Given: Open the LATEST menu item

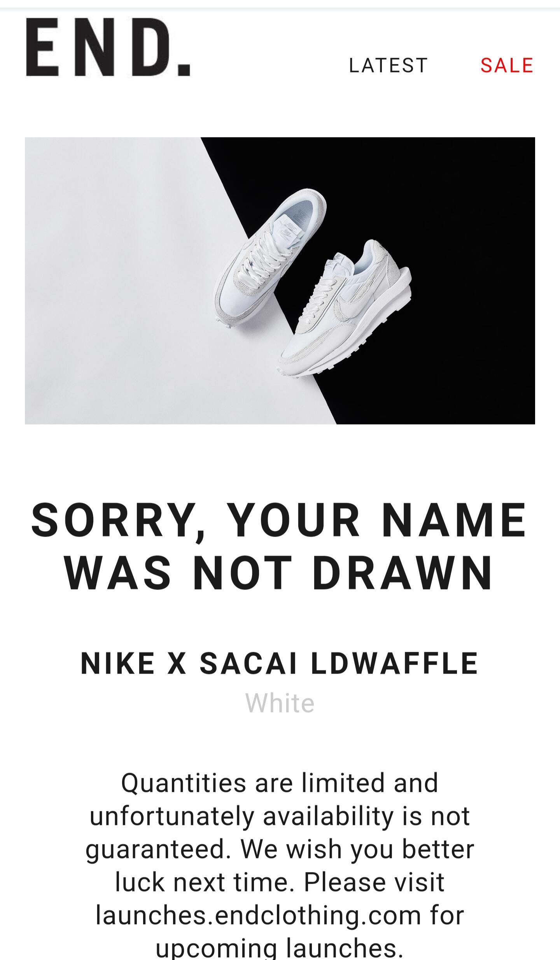Looking at the screenshot, I should [388, 65].
